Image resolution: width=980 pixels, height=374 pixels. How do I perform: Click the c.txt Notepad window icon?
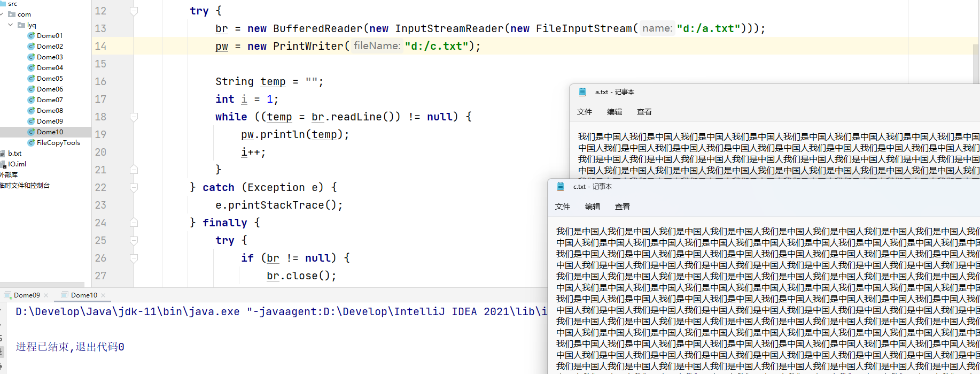click(x=561, y=187)
